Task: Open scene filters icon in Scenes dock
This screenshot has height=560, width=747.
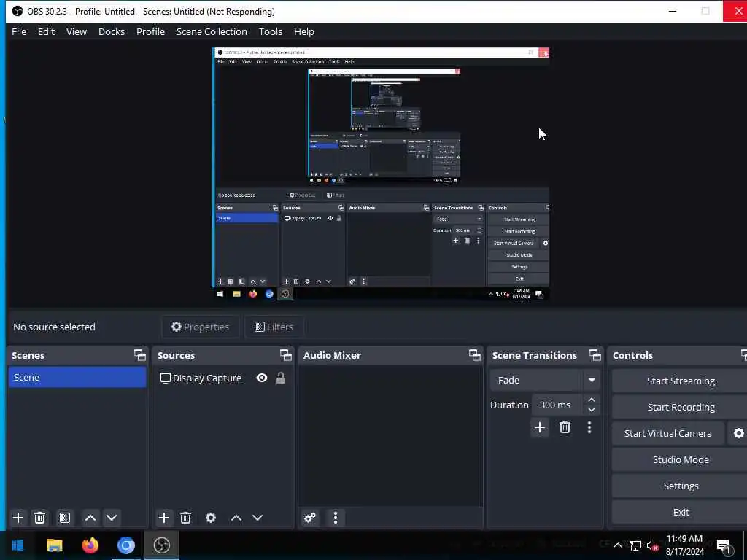Action: pyautogui.click(x=65, y=518)
